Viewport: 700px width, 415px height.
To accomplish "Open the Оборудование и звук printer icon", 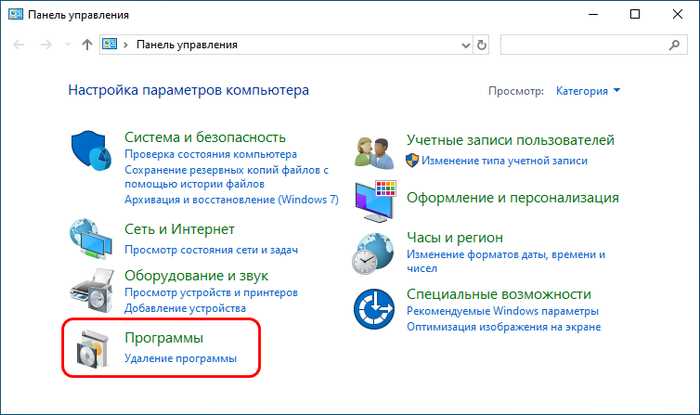I will point(92,290).
